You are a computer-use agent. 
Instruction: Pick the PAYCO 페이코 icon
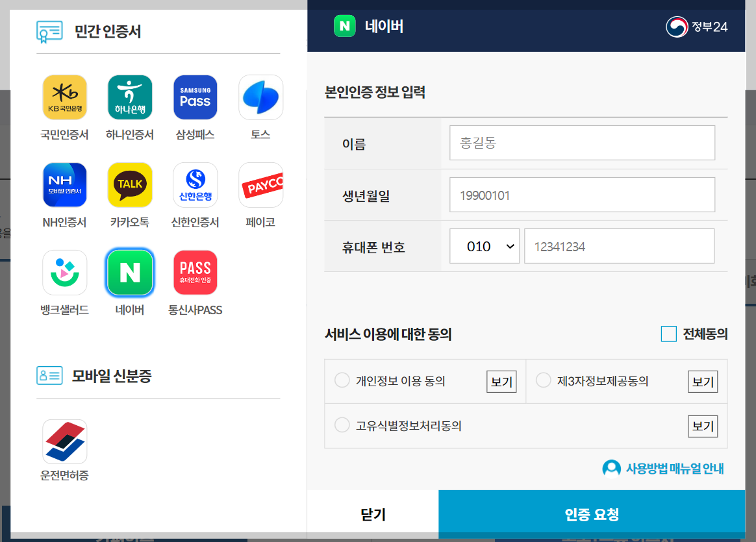coord(260,185)
